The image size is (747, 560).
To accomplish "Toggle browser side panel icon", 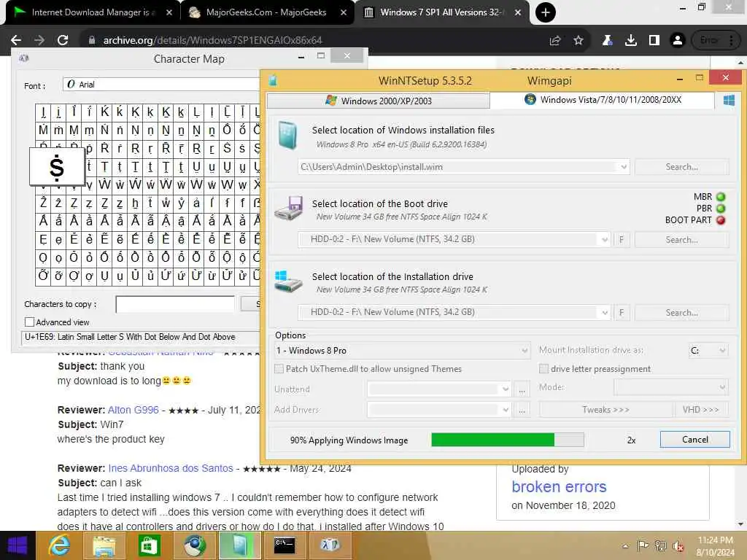I will coord(654,41).
